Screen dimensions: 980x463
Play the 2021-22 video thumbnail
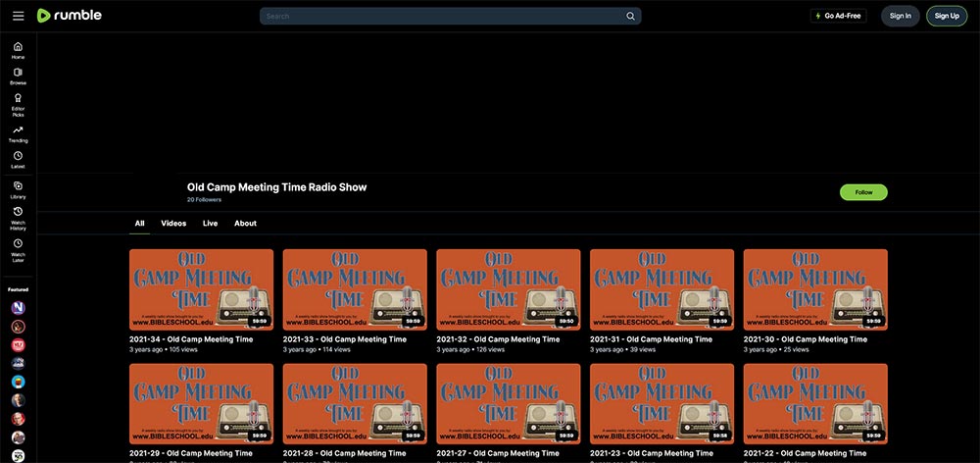point(815,403)
